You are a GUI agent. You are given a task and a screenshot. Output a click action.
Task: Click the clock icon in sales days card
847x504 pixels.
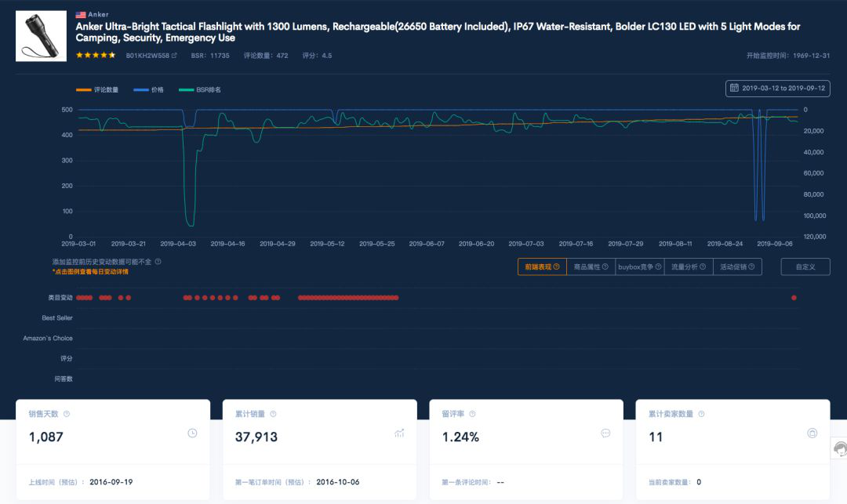pos(192,433)
